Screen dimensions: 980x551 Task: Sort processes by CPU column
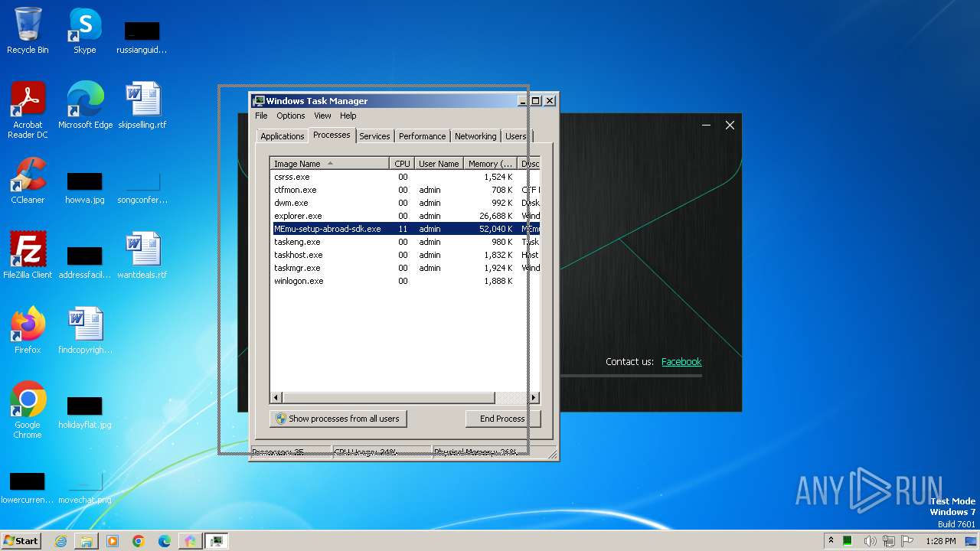[402, 163]
